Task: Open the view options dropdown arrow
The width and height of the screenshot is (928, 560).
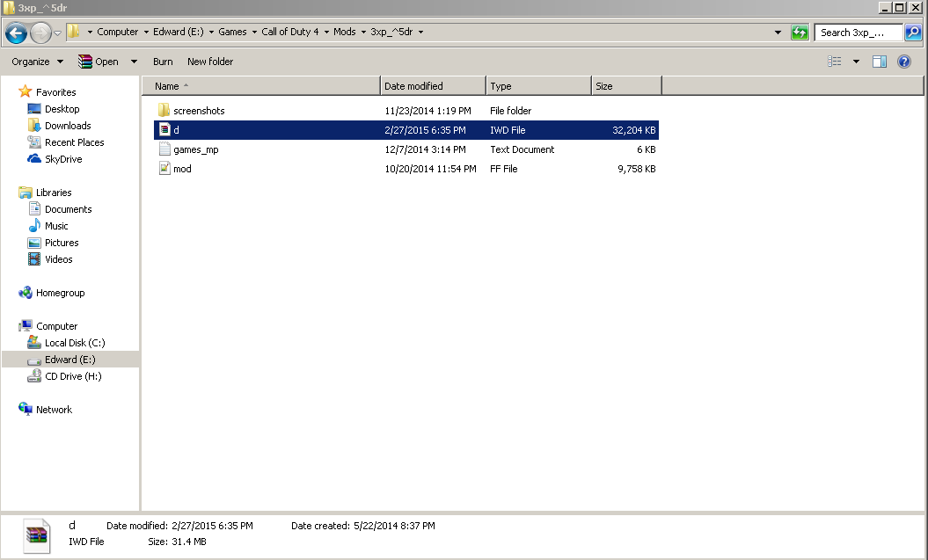Action: pyautogui.click(x=856, y=62)
